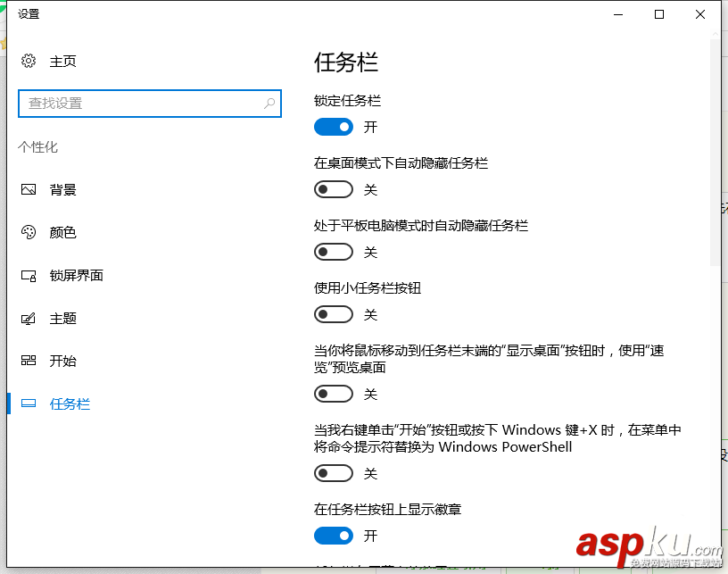Enable the 速览 desktop peek preview toggle
Screen dimensions: 728x574
pos(334,394)
